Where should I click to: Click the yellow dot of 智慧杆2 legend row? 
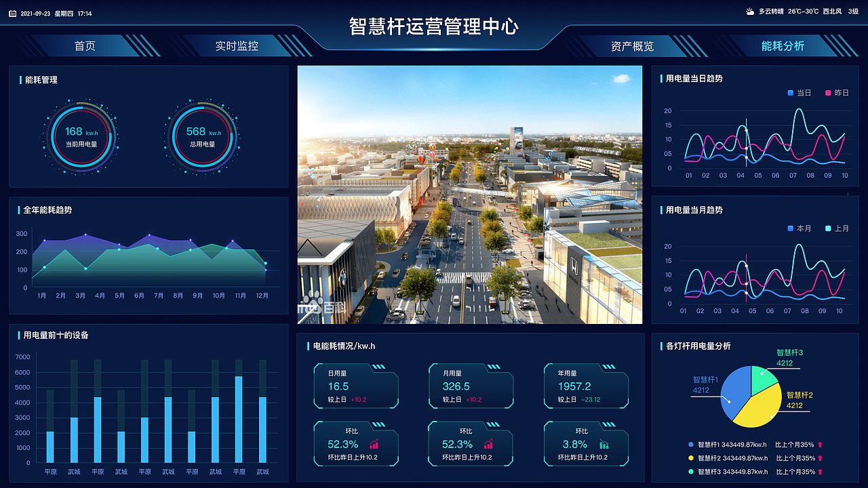pyautogui.click(x=691, y=458)
